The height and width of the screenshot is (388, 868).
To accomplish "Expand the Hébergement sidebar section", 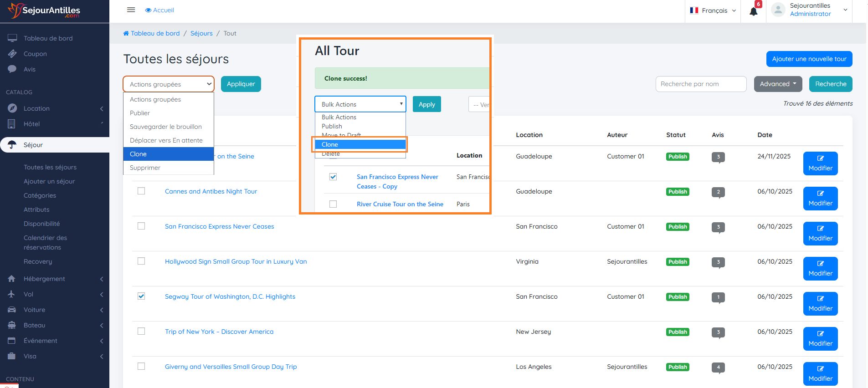I will pos(44,279).
